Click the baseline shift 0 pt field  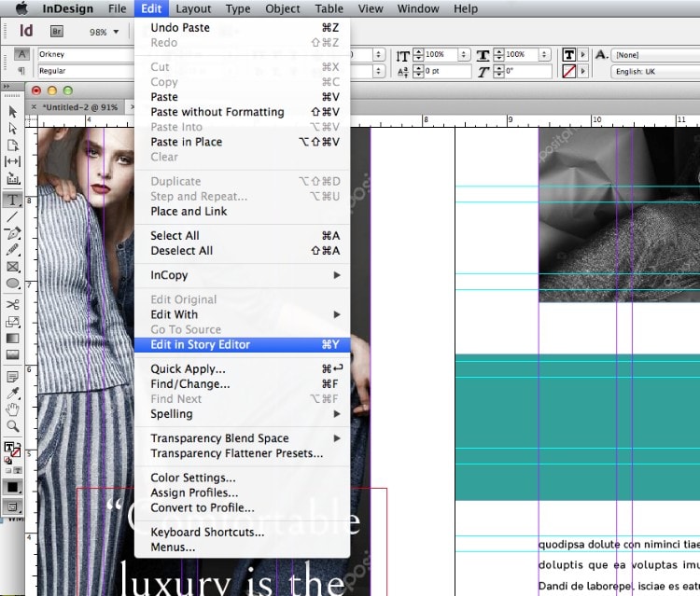click(x=447, y=71)
